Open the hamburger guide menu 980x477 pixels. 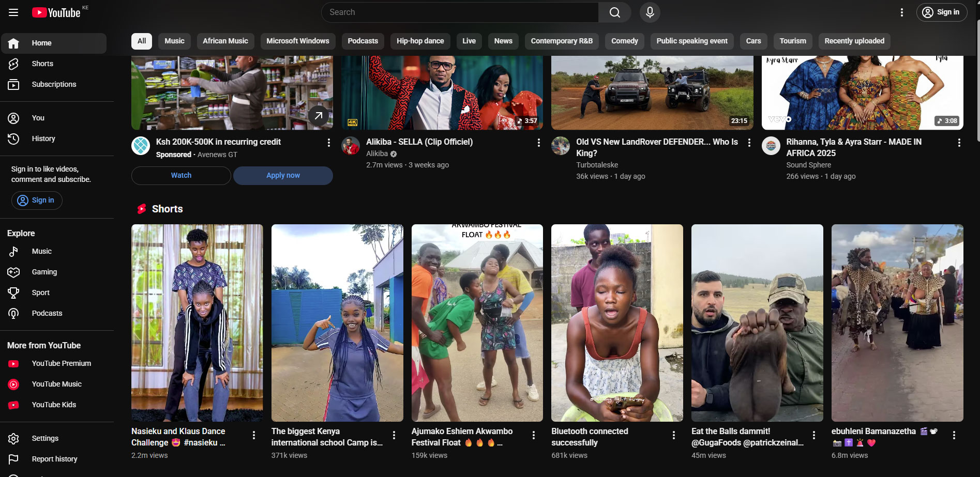coord(13,12)
